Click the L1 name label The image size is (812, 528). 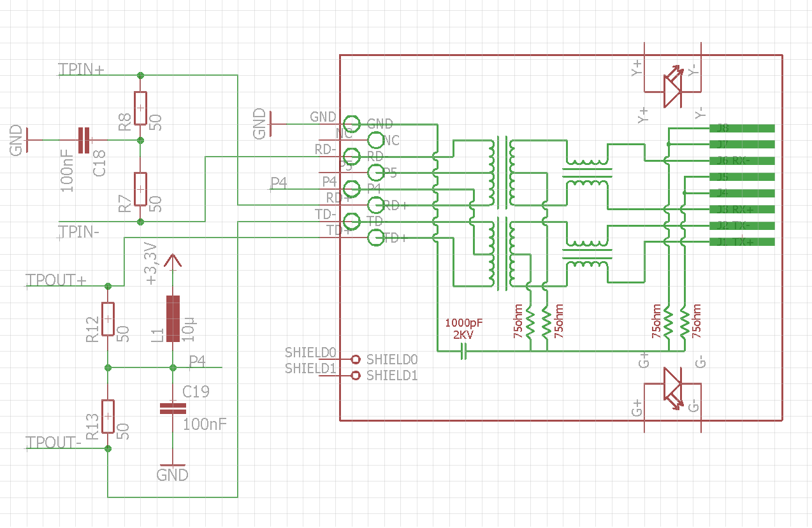tap(157, 335)
